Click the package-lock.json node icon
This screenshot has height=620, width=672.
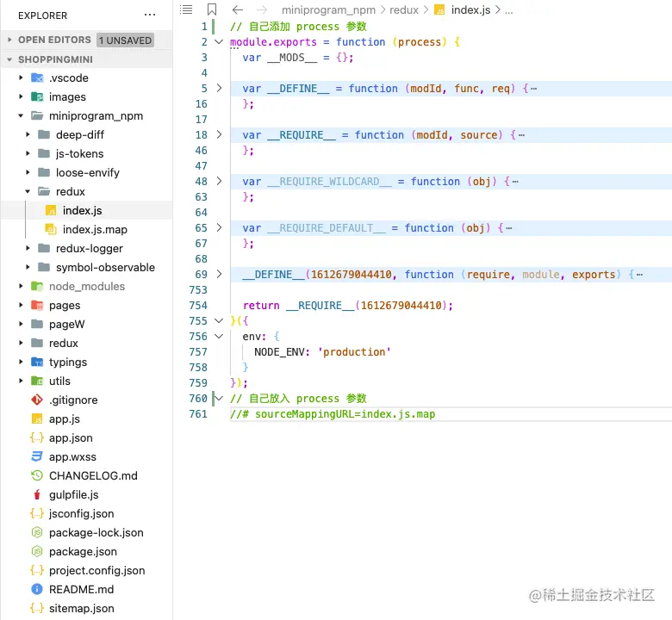(37, 532)
